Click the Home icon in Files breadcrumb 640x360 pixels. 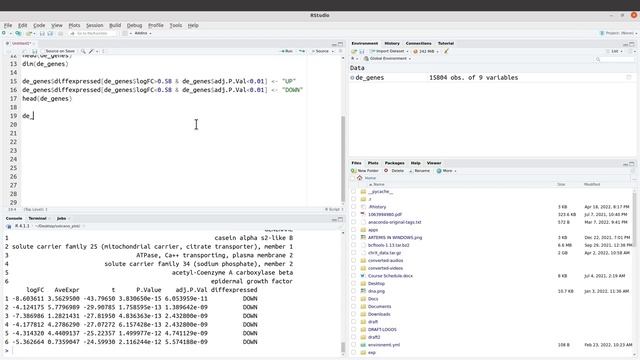(360, 178)
